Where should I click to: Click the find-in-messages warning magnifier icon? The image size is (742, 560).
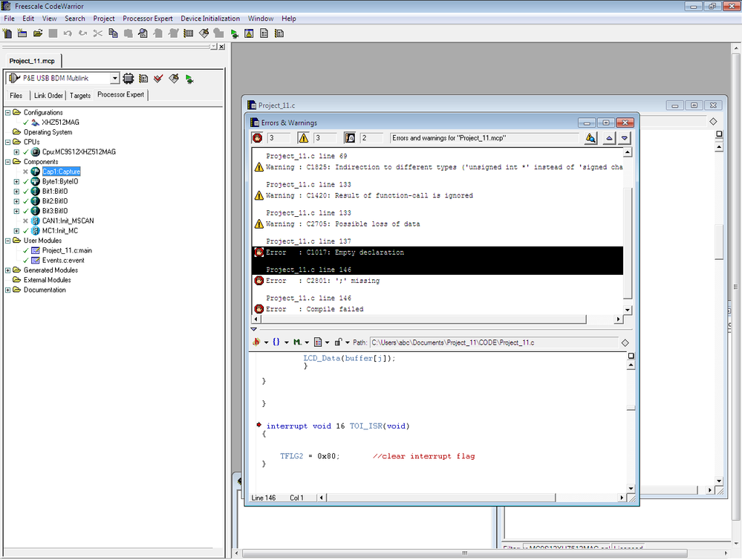coord(590,137)
